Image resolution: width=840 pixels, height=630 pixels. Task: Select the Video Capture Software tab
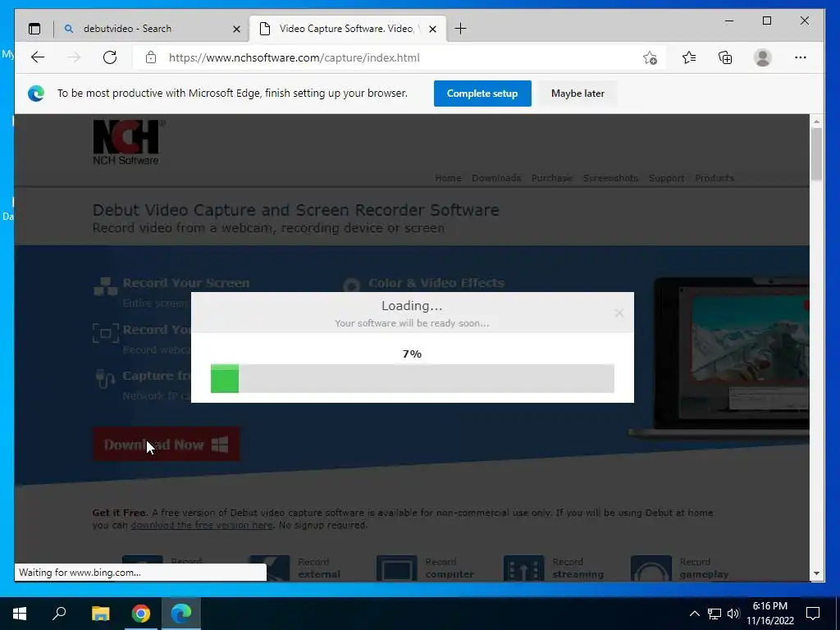346,29
